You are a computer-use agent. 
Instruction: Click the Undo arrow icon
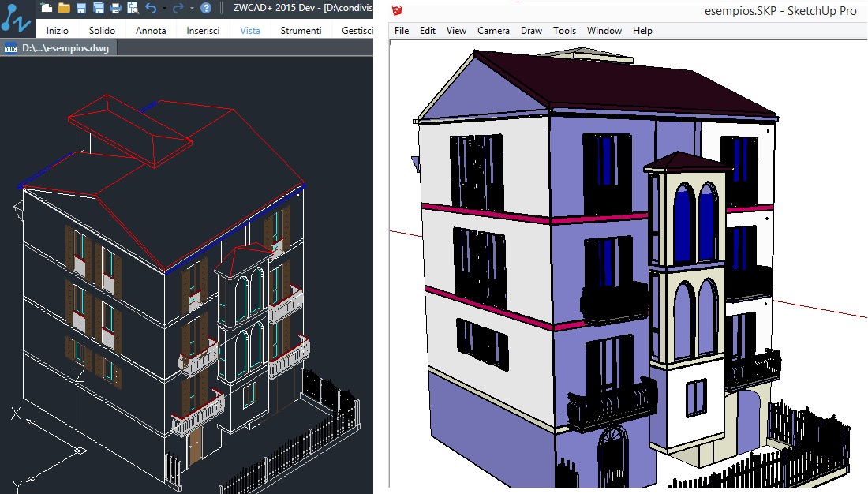(151, 8)
